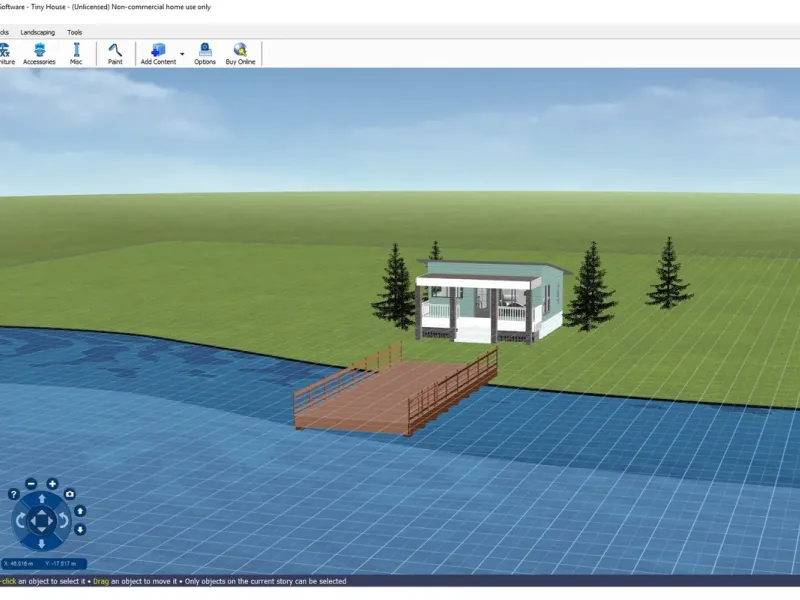
Task: Open the Options dialog
Action: click(205, 53)
